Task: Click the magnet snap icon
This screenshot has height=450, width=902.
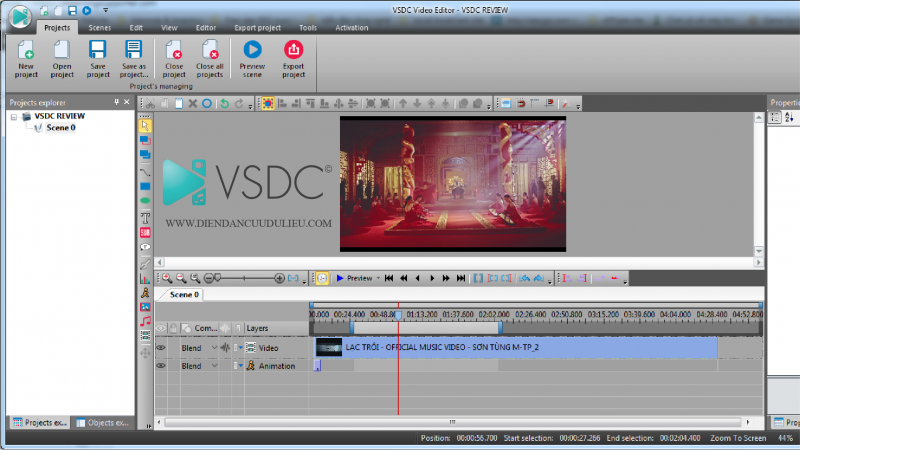Action: click(x=521, y=104)
